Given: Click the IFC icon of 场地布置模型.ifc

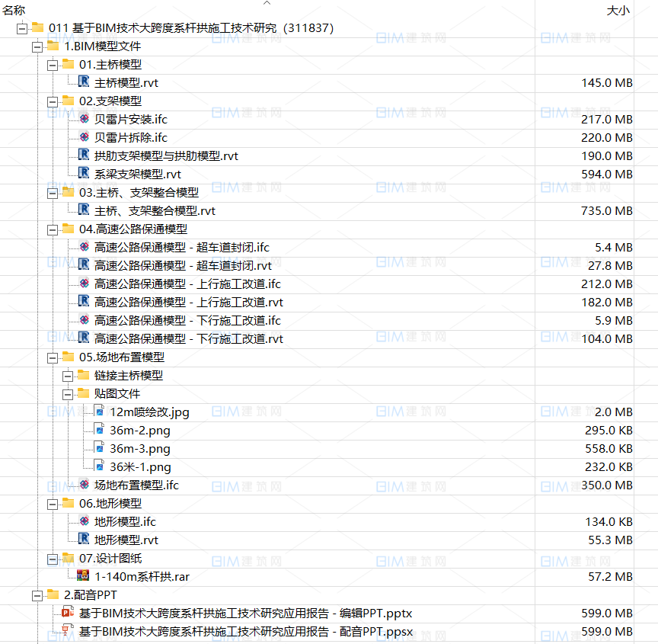Looking at the screenshot, I should 82,485.
